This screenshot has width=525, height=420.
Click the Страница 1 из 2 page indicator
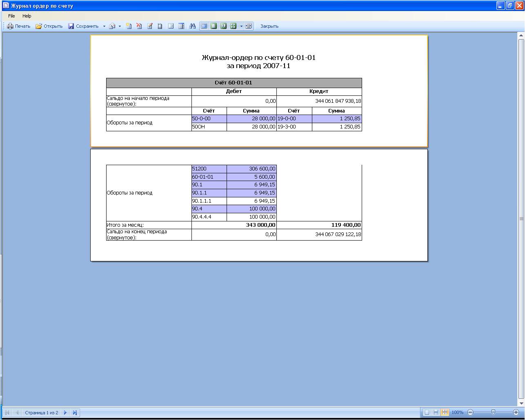click(41, 413)
